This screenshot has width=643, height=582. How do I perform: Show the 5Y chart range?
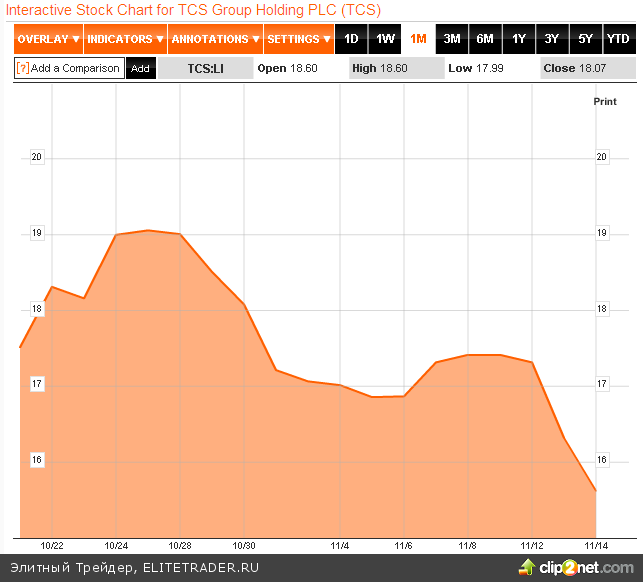coord(586,40)
